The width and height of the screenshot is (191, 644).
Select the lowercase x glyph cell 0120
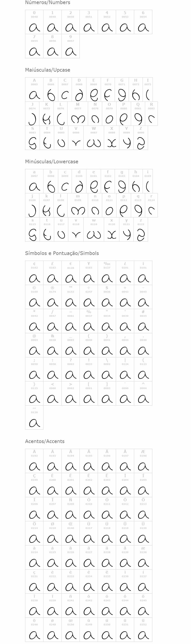111,229
